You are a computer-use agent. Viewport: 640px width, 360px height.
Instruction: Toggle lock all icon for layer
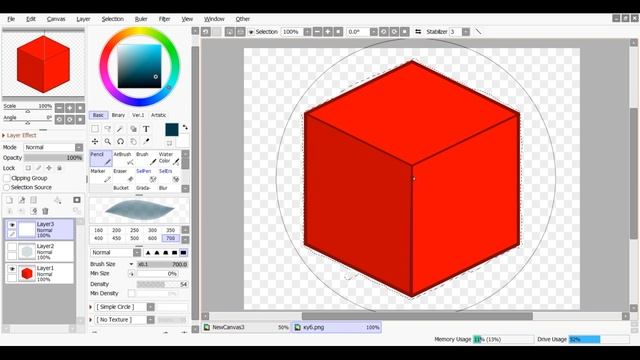tap(59, 168)
